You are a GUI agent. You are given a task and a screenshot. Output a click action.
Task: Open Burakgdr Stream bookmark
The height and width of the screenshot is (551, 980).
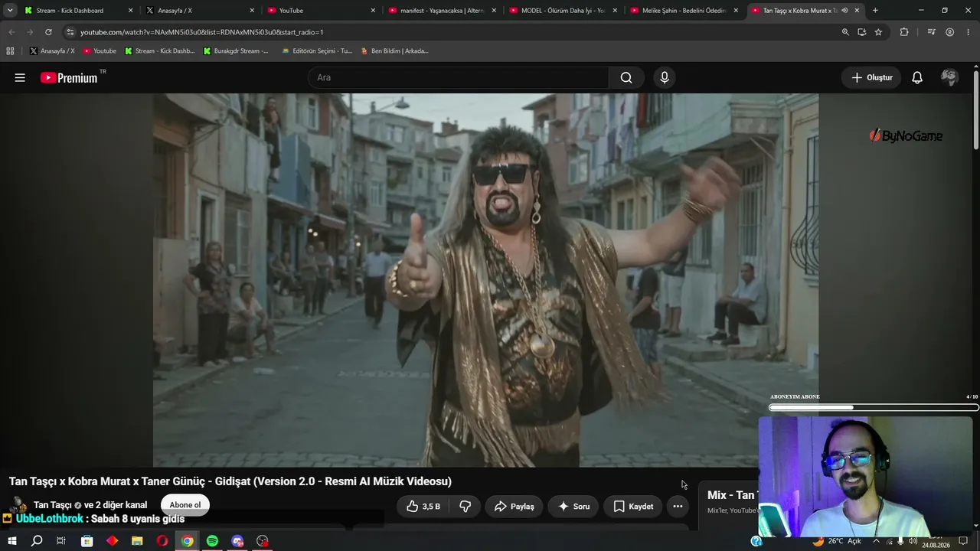pos(236,51)
